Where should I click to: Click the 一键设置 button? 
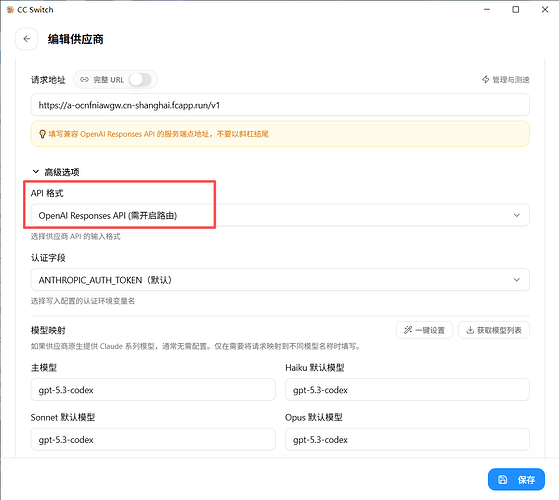point(424,330)
